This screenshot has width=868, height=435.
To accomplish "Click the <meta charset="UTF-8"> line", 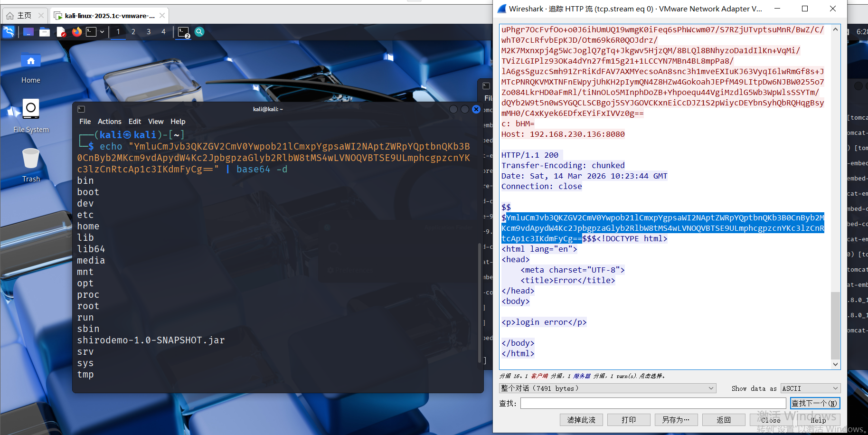I will pos(573,270).
